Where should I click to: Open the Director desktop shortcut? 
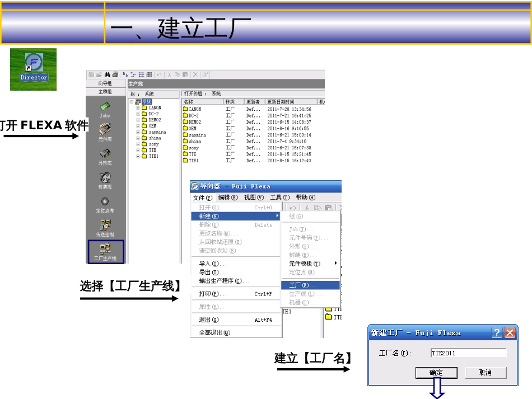tap(34, 68)
